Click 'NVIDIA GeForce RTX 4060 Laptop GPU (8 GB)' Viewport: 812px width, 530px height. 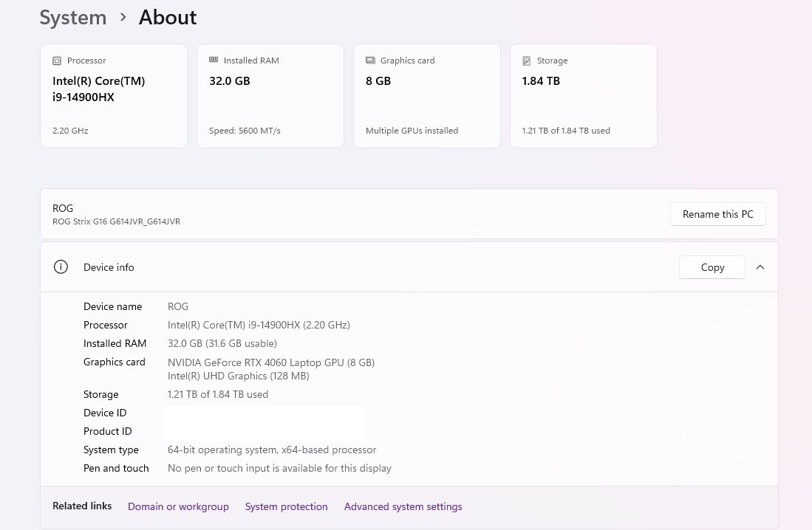click(x=271, y=362)
